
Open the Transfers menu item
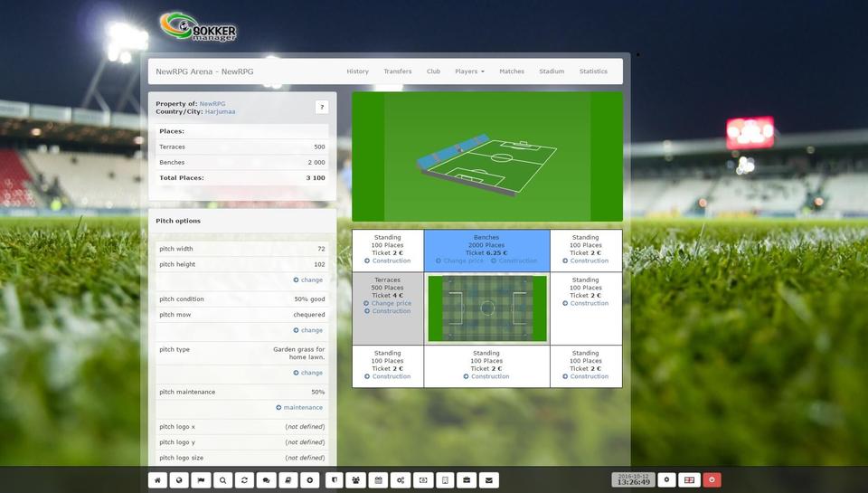[397, 71]
